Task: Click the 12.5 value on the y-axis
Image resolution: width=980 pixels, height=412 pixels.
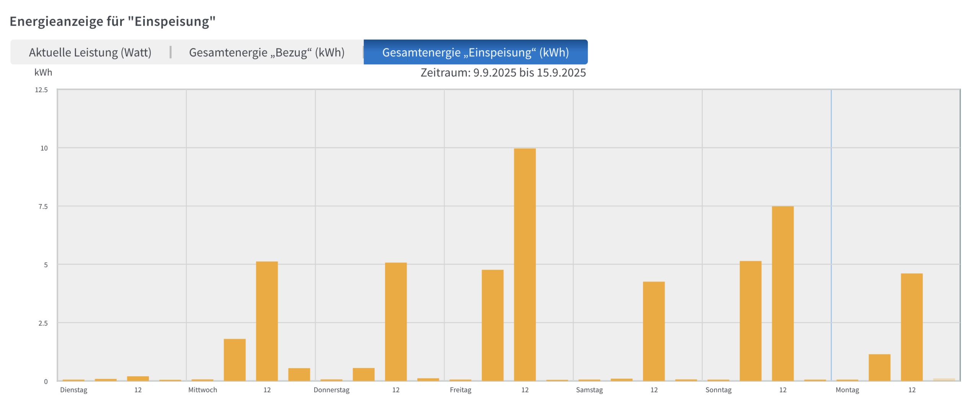Action: coord(41,90)
